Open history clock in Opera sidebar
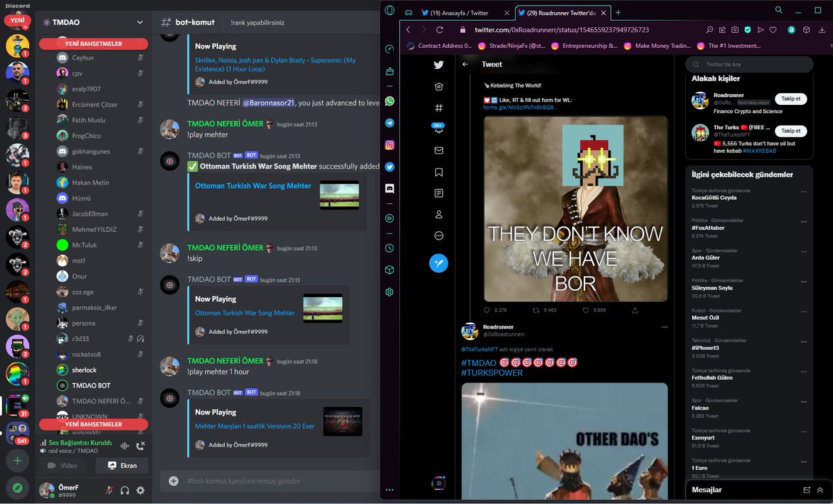Image resolution: width=833 pixels, height=504 pixels. (389, 248)
